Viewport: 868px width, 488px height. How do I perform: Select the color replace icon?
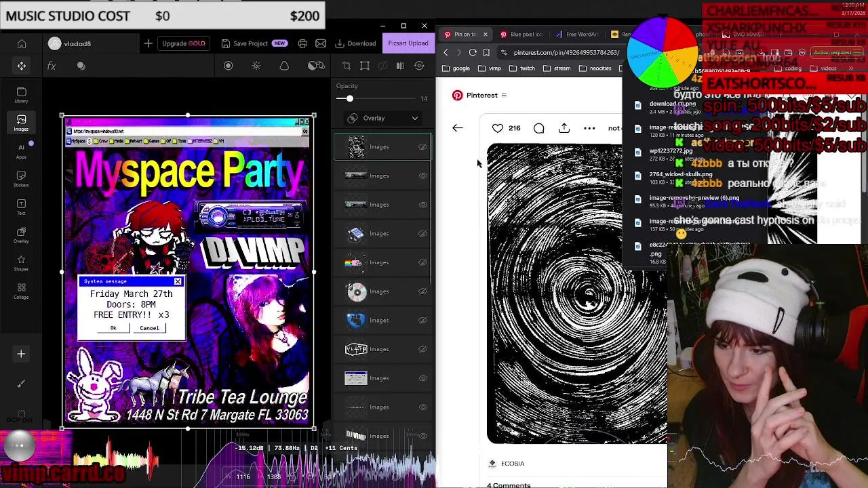pyautogui.click(x=316, y=66)
